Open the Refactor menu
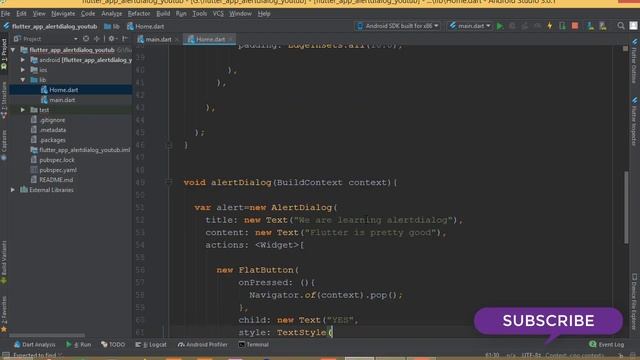Image resolution: width=640 pixels, height=360 pixels. point(139,13)
